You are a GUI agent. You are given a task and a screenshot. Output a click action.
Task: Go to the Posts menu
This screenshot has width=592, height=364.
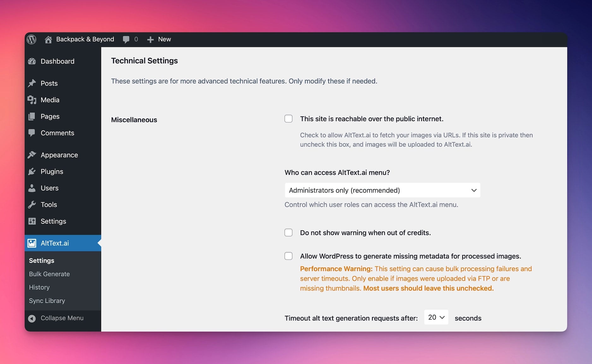click(x=63, y=83)
